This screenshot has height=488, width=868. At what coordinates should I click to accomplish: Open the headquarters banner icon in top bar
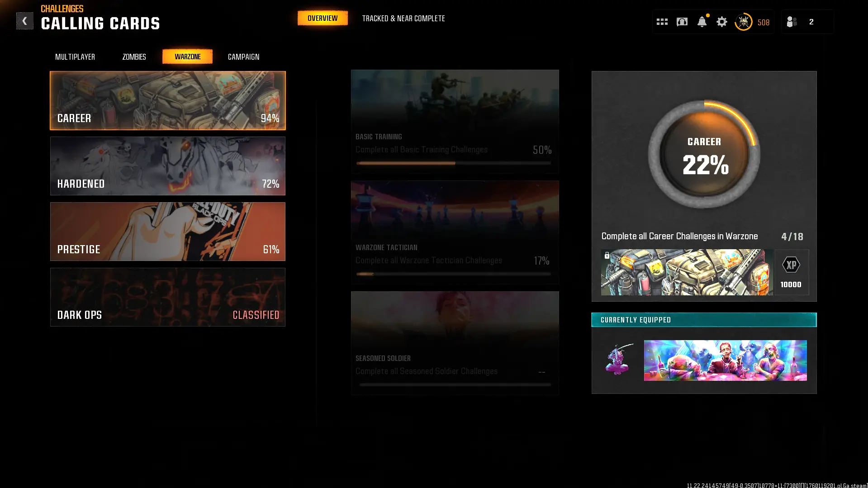(682, 22)
